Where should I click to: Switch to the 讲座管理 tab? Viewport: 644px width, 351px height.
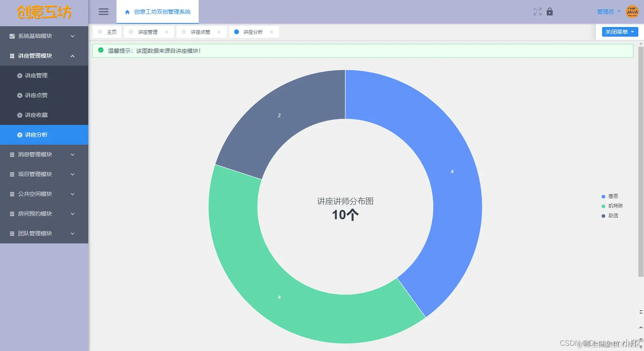tap(149, 32)
